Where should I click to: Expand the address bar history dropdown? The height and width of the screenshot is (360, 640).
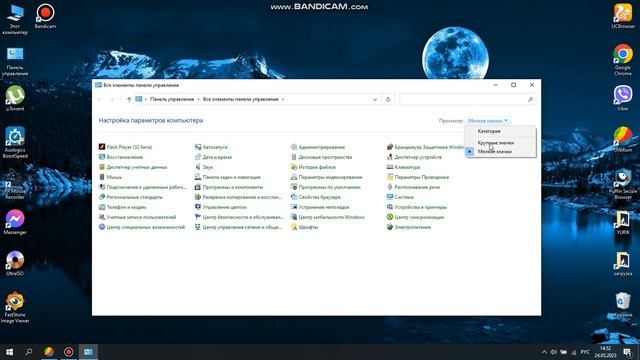[375, 100]
